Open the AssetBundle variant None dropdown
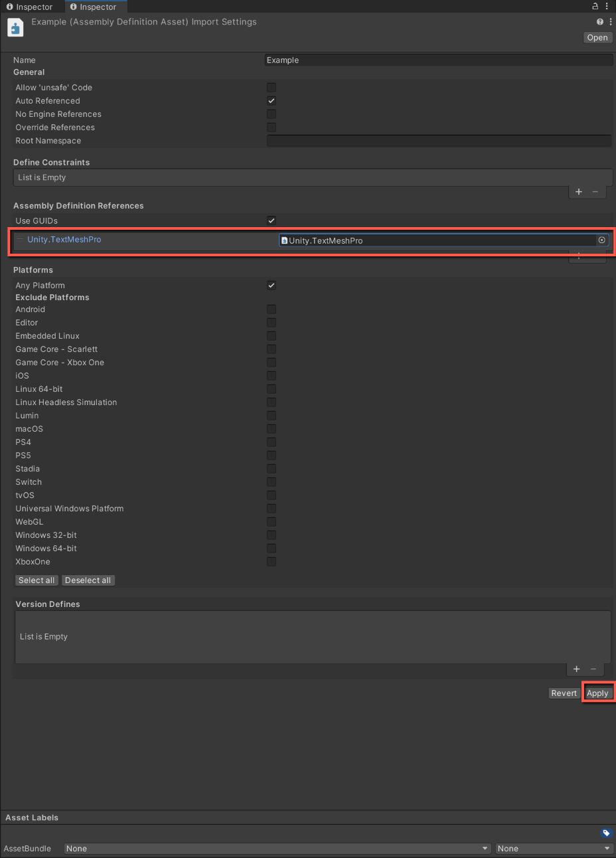The image size is (616, 858). coord(553,848)
